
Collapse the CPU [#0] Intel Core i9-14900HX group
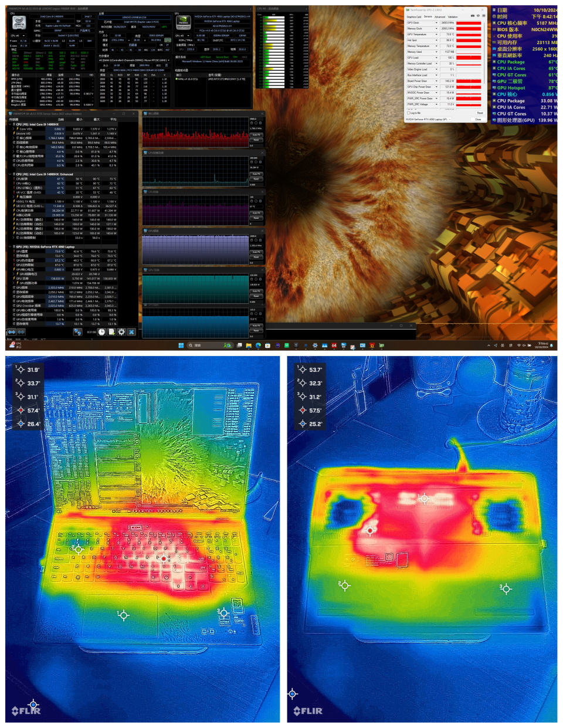pos(11,124)
